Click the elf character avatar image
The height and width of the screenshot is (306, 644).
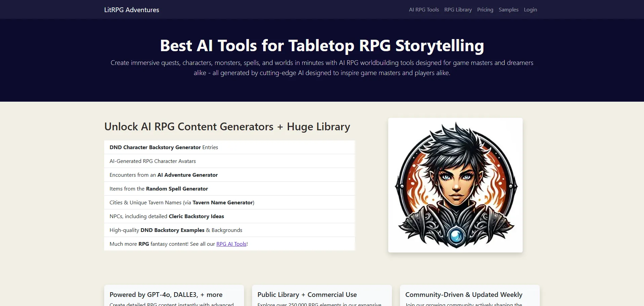[x=455, y=185]
